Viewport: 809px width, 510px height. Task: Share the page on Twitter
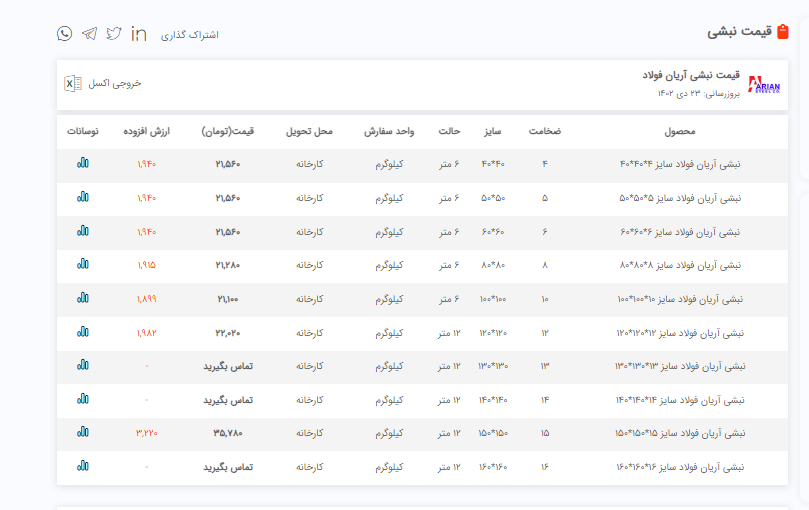point(114,34)
